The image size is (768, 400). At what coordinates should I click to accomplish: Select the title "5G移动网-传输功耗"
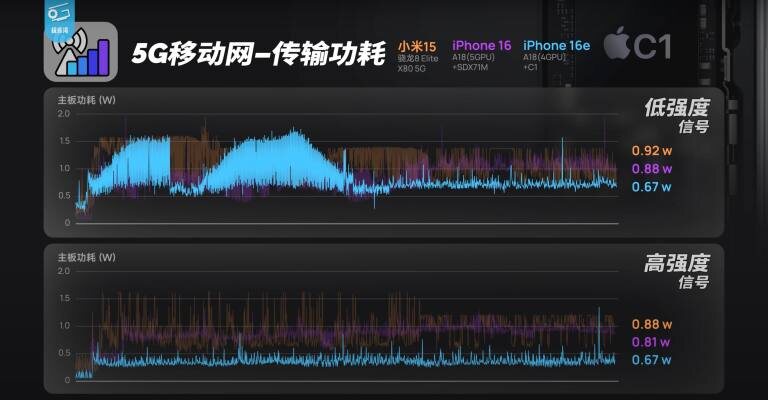[258, 53]
